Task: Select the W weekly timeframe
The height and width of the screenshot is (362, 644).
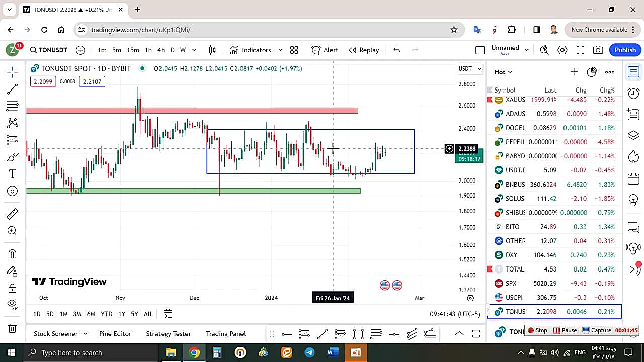Action: 183,50
